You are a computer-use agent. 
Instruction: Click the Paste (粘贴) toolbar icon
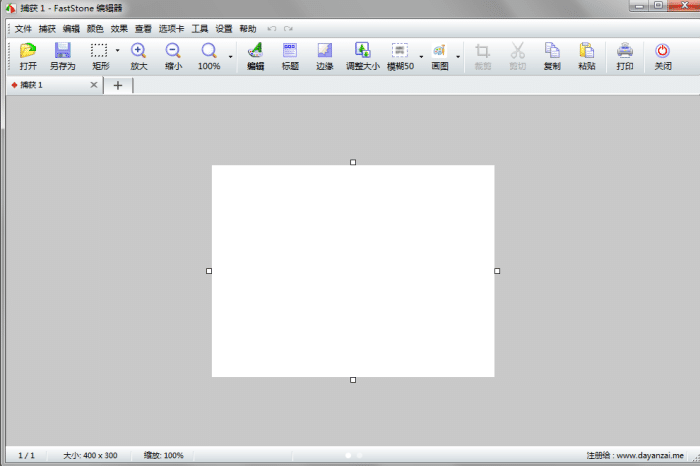coord(586,50)
